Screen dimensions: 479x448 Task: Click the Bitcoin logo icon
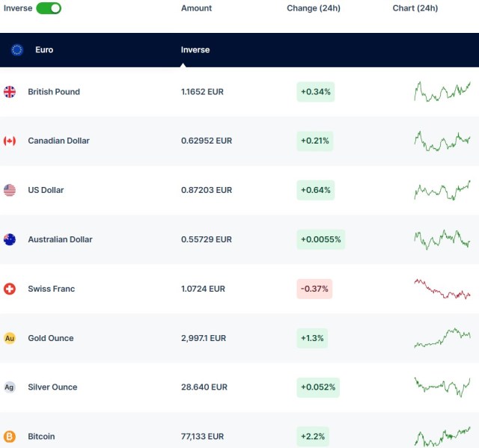tap(10, 436)
